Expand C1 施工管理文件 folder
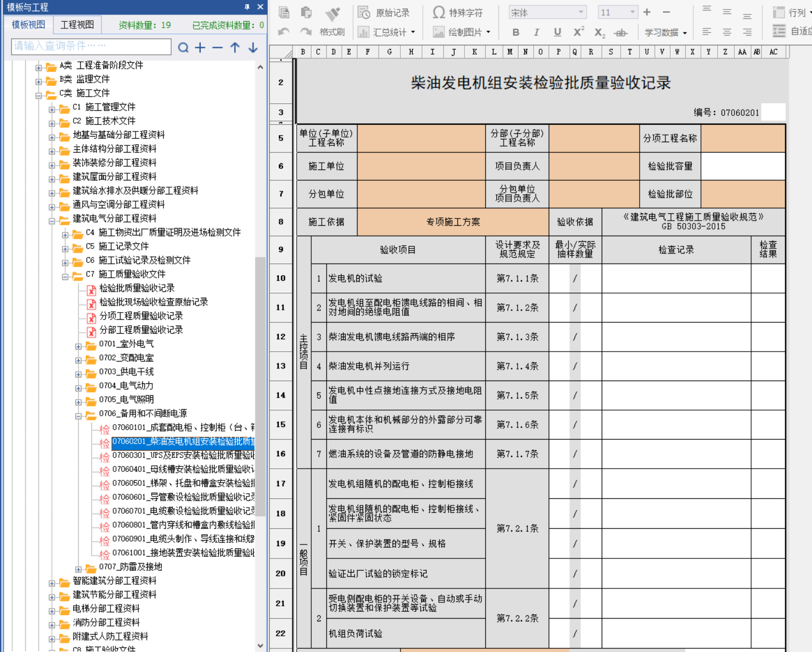 (x=52, y=110)
